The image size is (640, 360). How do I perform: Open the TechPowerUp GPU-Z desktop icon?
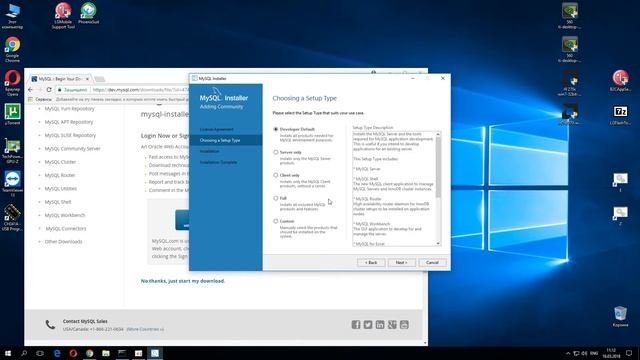(x=12, y=150)
